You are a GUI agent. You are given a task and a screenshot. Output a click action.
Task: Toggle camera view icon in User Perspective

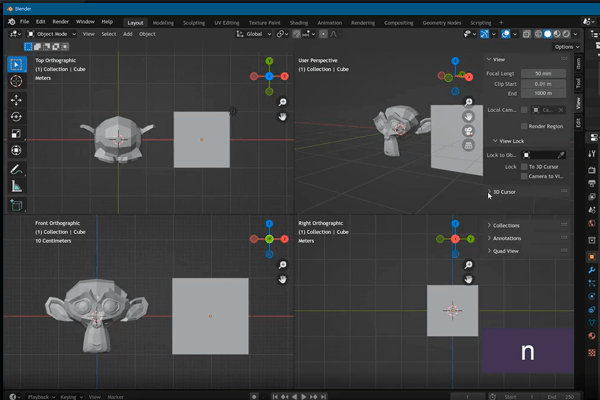468,131
